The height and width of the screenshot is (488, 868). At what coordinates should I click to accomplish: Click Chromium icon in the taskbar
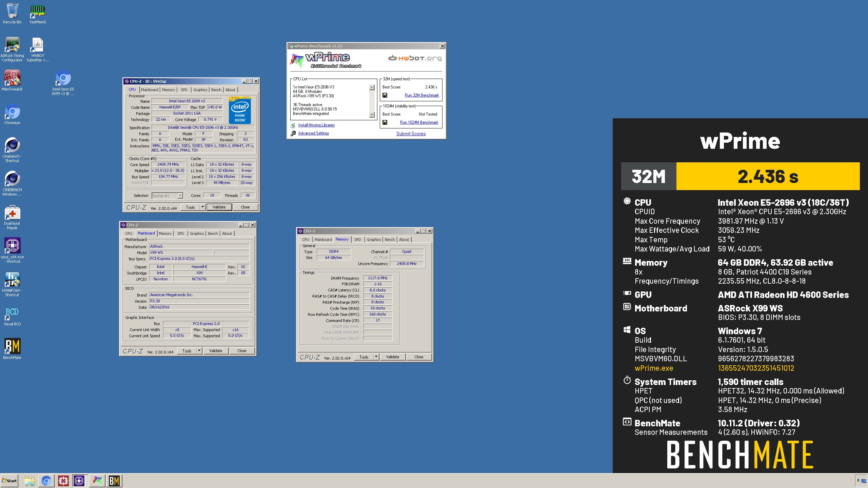tap(46, 481)
